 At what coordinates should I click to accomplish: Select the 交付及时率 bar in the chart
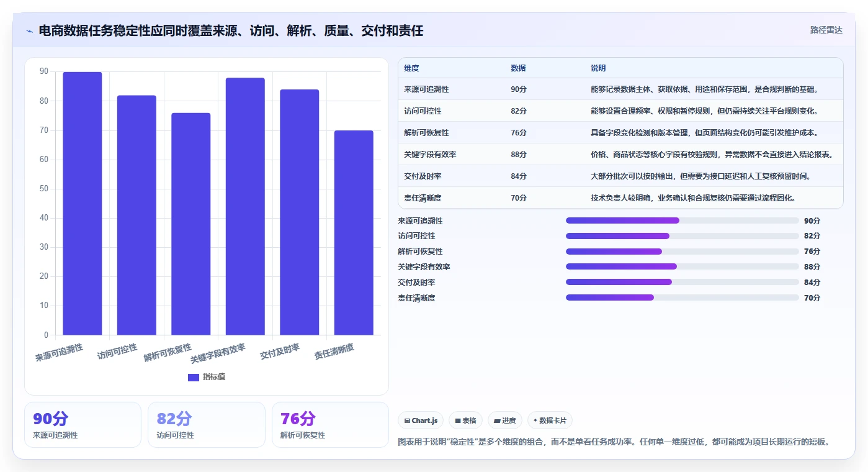pos(300,212)
